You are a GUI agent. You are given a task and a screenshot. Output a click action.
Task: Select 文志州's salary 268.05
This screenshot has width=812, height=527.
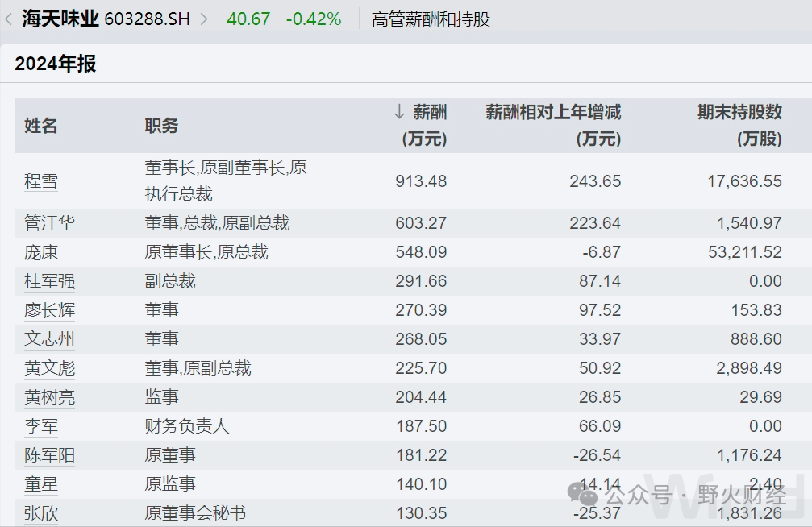(x=421, y=339)
